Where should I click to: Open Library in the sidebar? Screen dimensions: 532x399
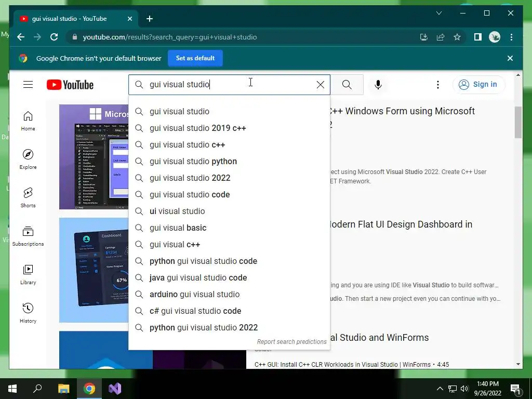(28, 274)
